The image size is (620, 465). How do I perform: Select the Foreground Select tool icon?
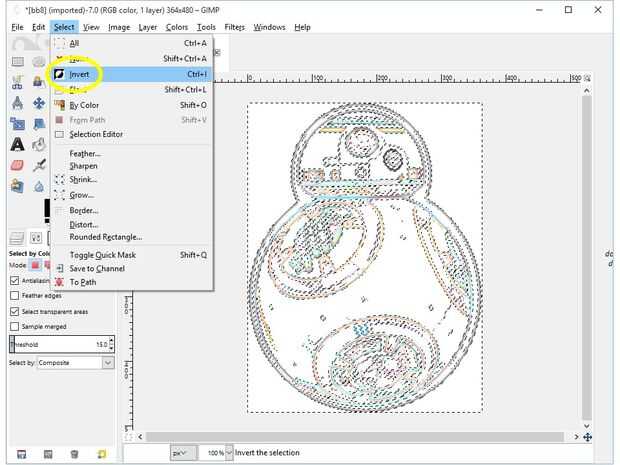pos(38,82)
